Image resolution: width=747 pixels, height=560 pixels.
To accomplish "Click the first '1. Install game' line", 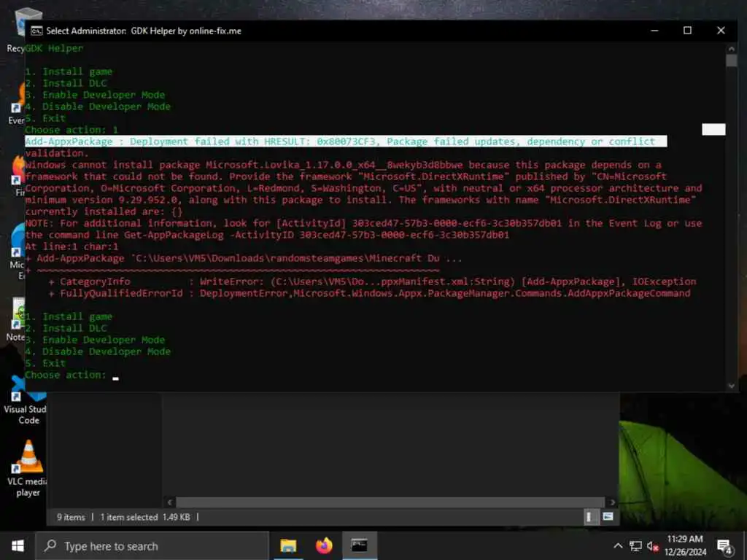I will pyautogui.click(x=69, y=71).
